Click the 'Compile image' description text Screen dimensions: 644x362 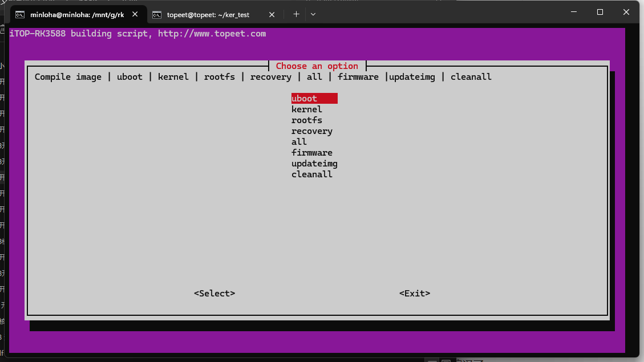(x=68, y=77)
